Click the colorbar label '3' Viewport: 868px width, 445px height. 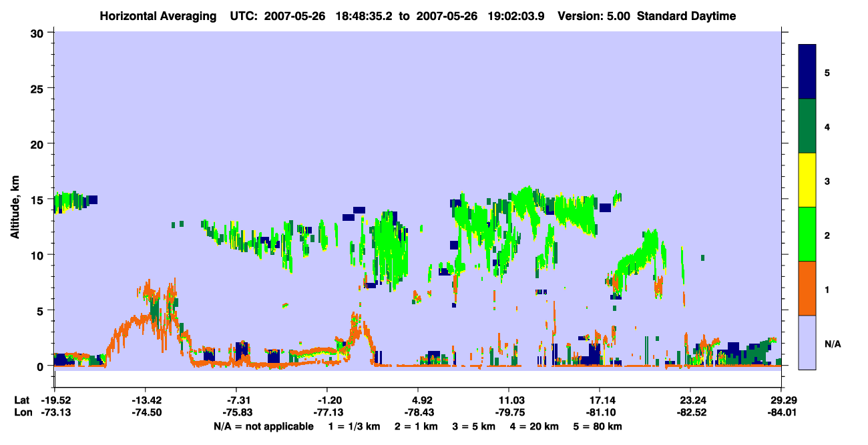[x=827, y=180]
